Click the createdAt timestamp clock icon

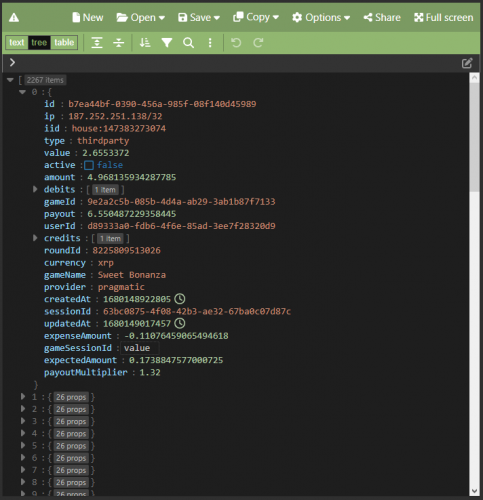click(x=180, y=299)
